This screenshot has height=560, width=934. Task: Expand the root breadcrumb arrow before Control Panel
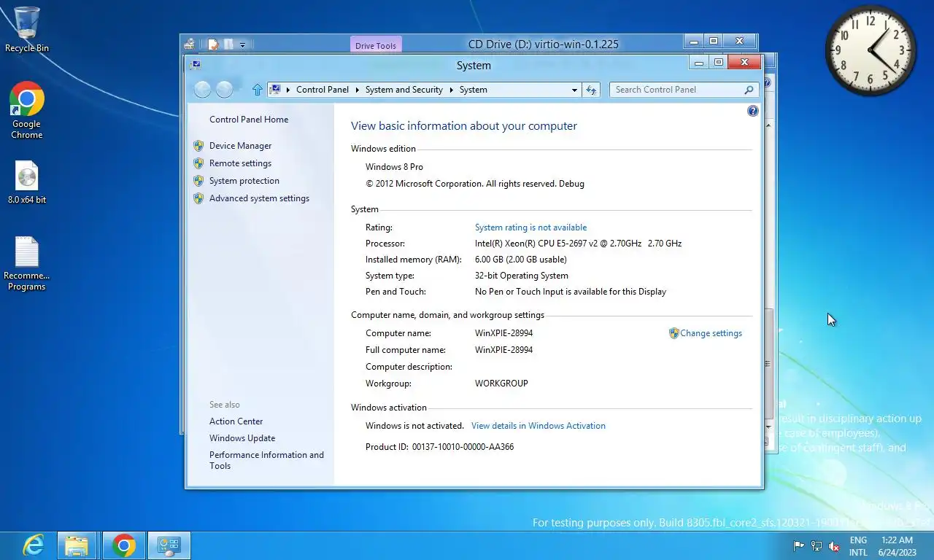(x=288, y=90)
